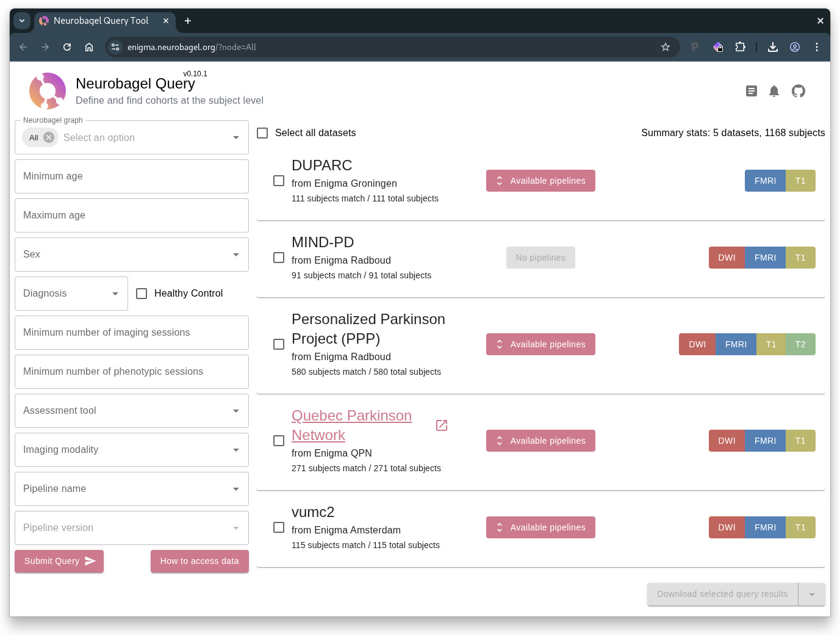The width and height of the screenshot is (840, 636).
Task: Go forward in browser history
Action: pos(45,47)
